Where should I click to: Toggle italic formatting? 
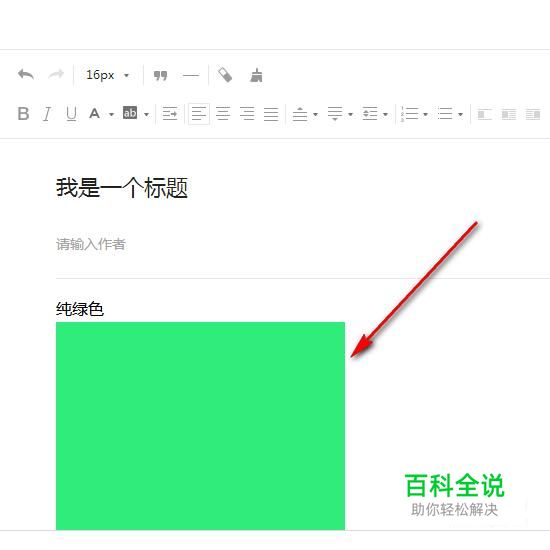(x=47, y=114)
